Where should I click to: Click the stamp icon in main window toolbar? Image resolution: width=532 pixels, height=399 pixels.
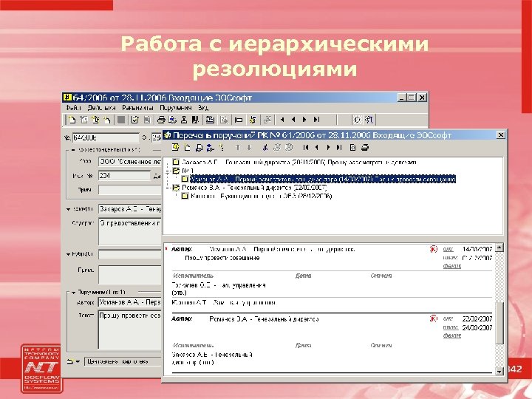pos(184,120)
